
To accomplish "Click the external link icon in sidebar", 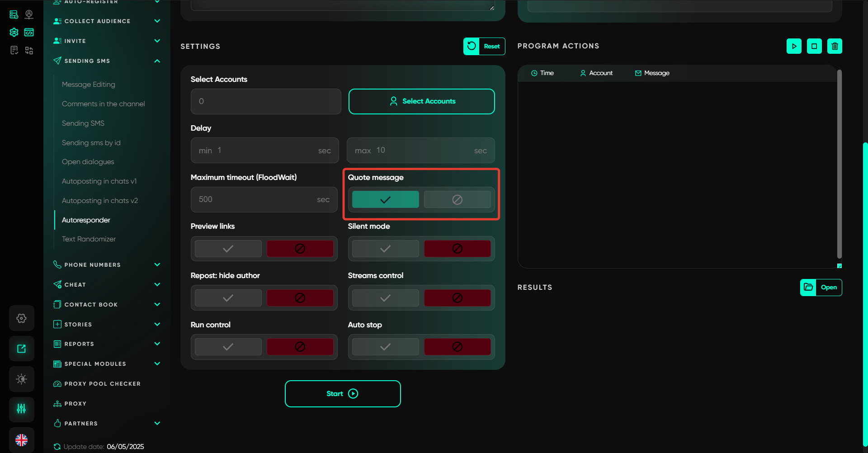I will click(21, 349).
